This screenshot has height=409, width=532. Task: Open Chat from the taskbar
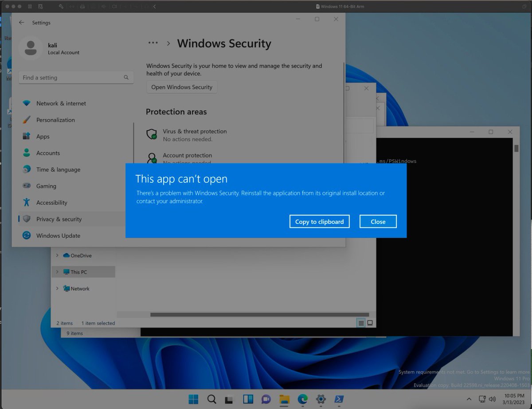click(x=266, y=399)
